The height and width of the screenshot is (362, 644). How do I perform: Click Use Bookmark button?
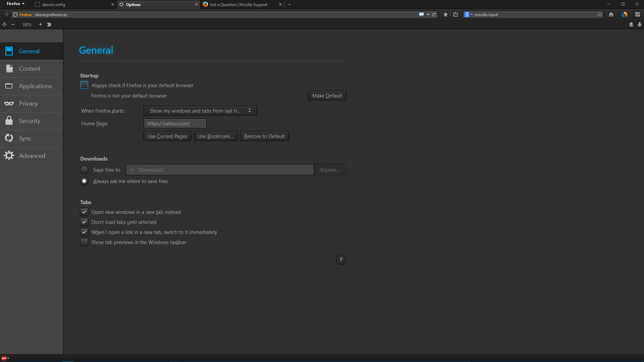(216, 136)
